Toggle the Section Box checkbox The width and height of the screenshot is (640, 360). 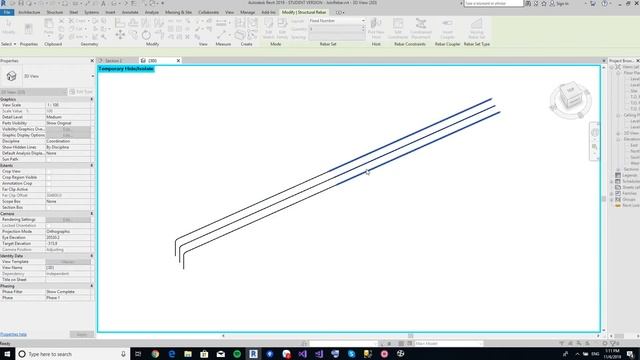click(49, 207)
